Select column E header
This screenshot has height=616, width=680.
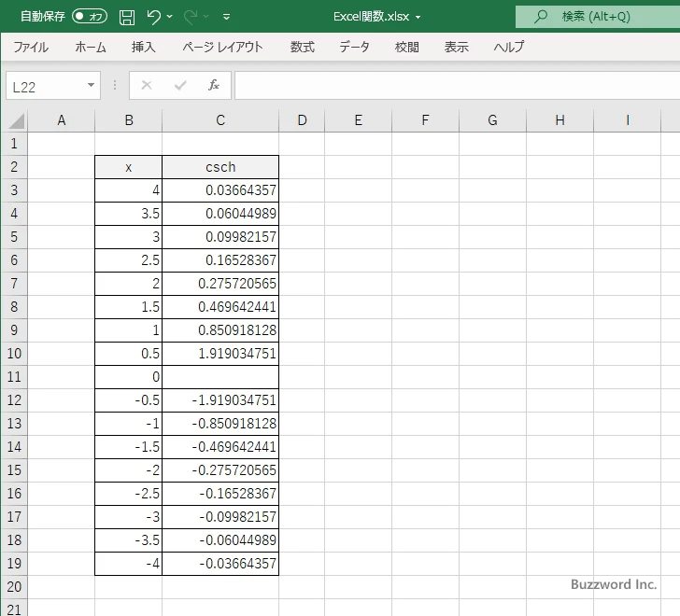point(359,120)
